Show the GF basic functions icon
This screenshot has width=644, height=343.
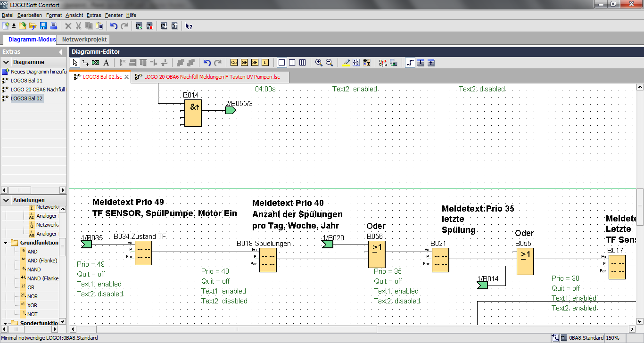[x=244, y=62]
